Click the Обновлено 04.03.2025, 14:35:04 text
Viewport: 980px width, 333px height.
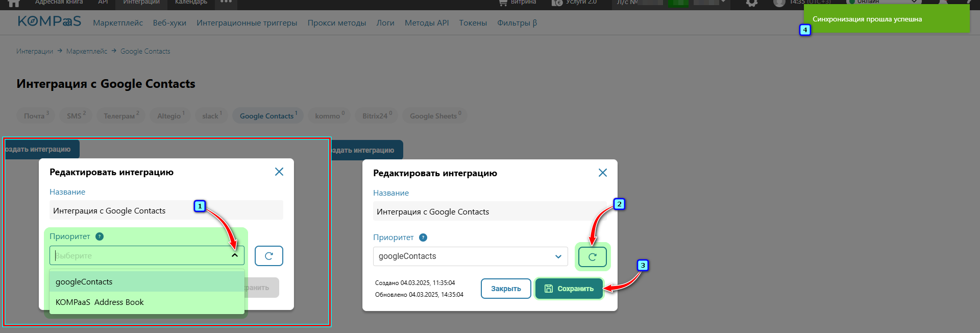click(x=419, y=295)
